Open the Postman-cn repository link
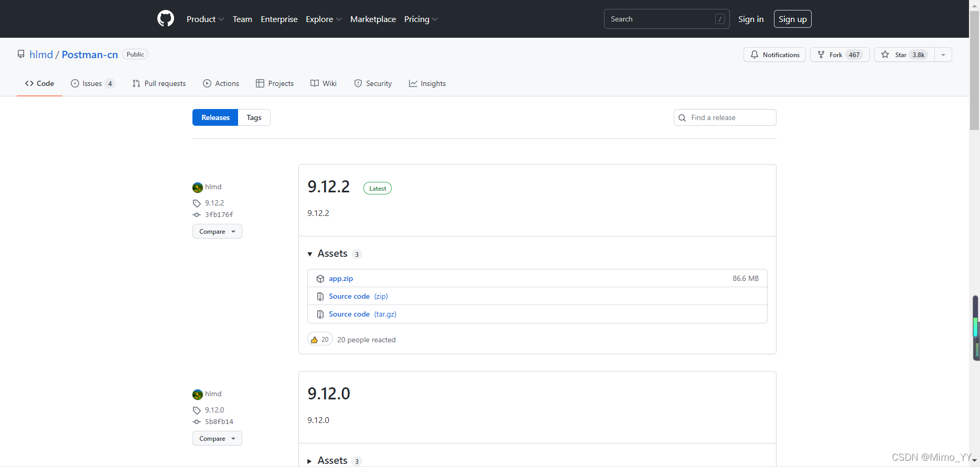 tap(90, 55)
